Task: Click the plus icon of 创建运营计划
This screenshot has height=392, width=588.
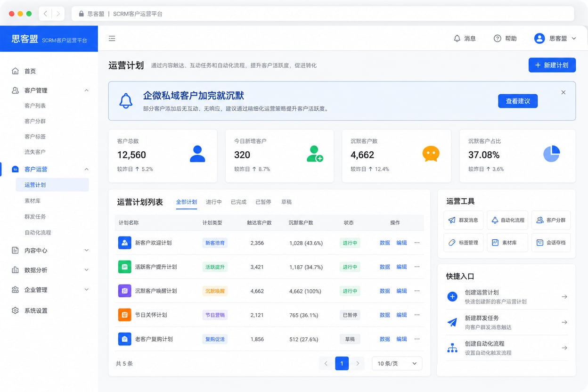Action: pos(452,296)
